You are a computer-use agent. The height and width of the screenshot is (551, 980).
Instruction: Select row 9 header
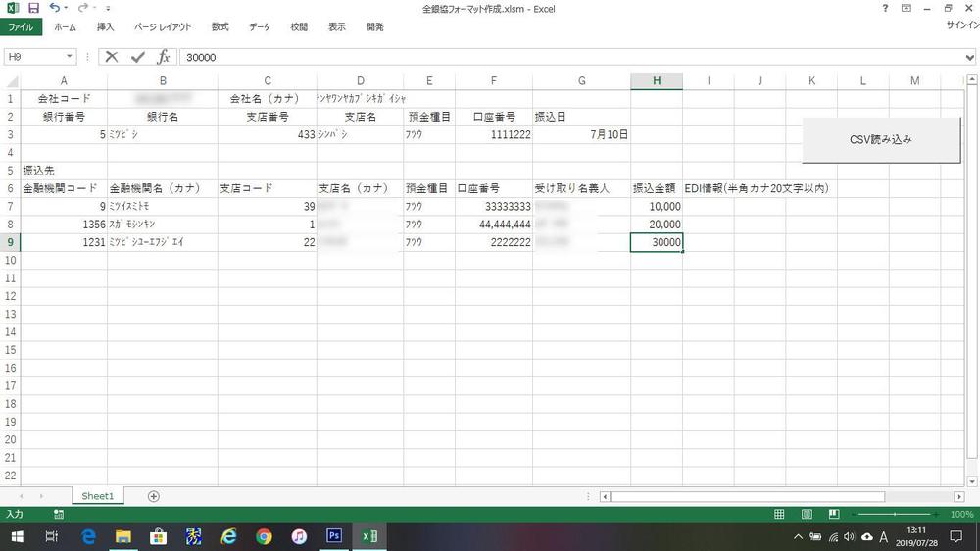(10, 242)
